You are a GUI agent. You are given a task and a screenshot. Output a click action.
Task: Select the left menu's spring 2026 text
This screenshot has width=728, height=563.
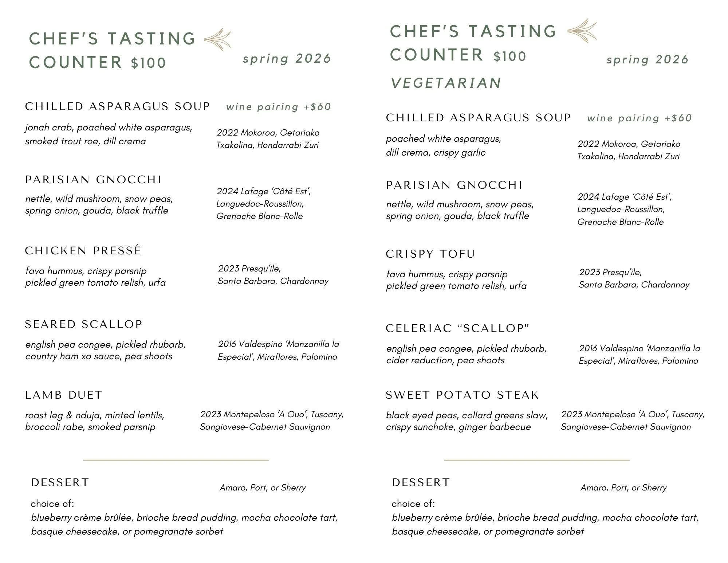coord(287,59)
